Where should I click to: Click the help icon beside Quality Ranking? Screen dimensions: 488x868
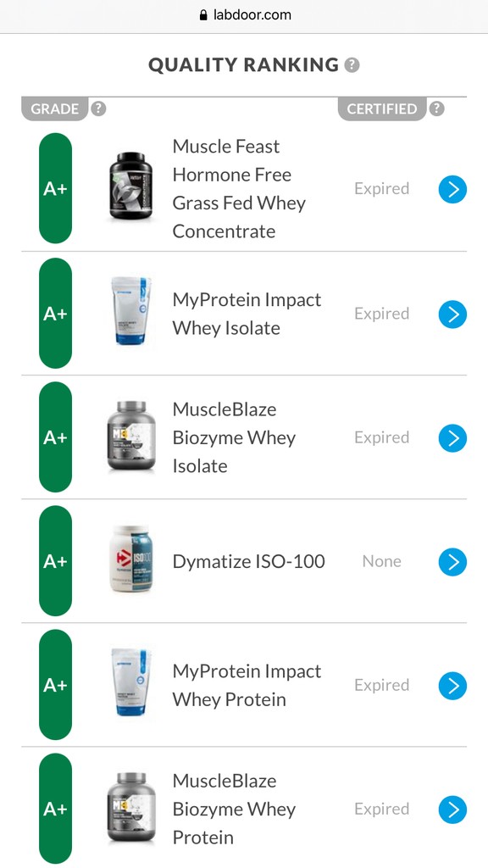pyautogui.click(x=352, y=65)
